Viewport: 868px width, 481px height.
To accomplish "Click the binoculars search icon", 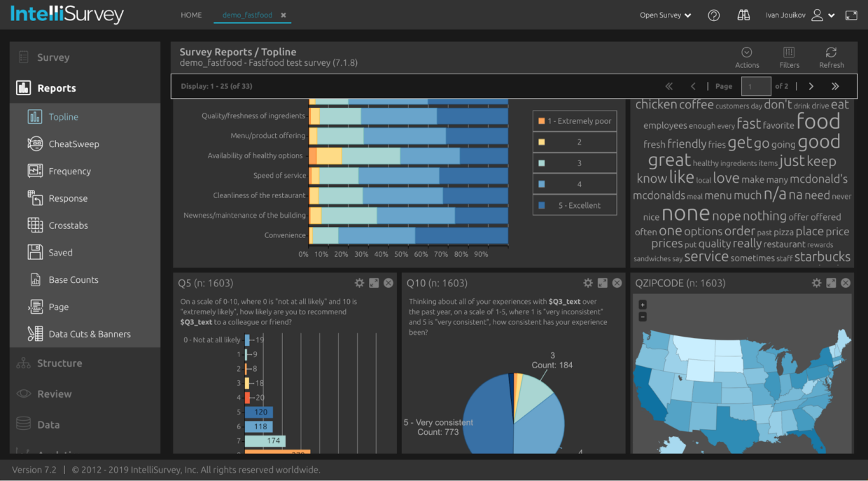I will click(x=743, y=15).
